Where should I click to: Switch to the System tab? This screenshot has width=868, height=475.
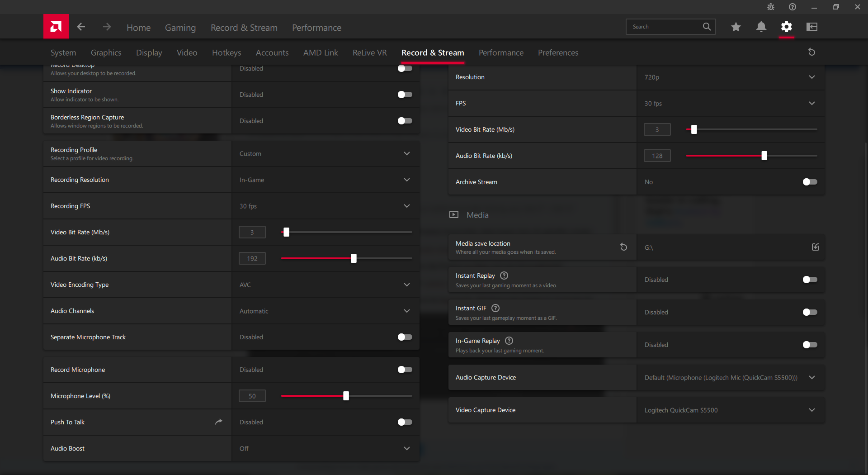click(x=63, y=53)
